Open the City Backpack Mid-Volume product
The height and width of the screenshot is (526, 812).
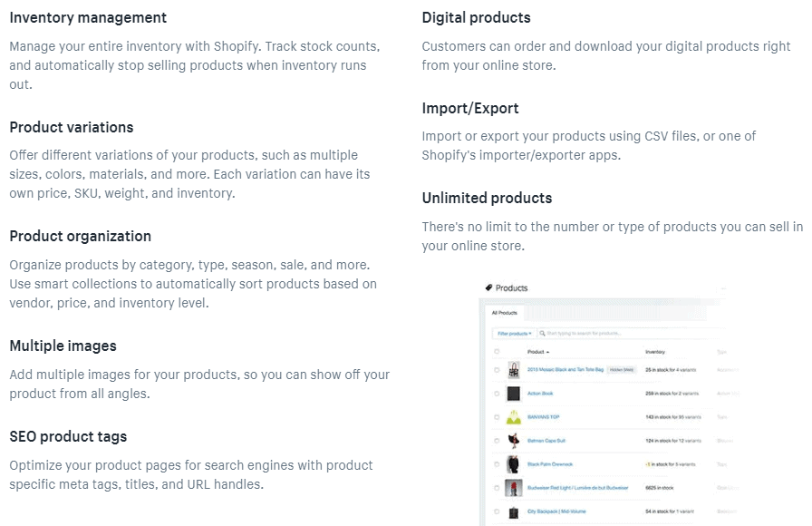point(556,510)
